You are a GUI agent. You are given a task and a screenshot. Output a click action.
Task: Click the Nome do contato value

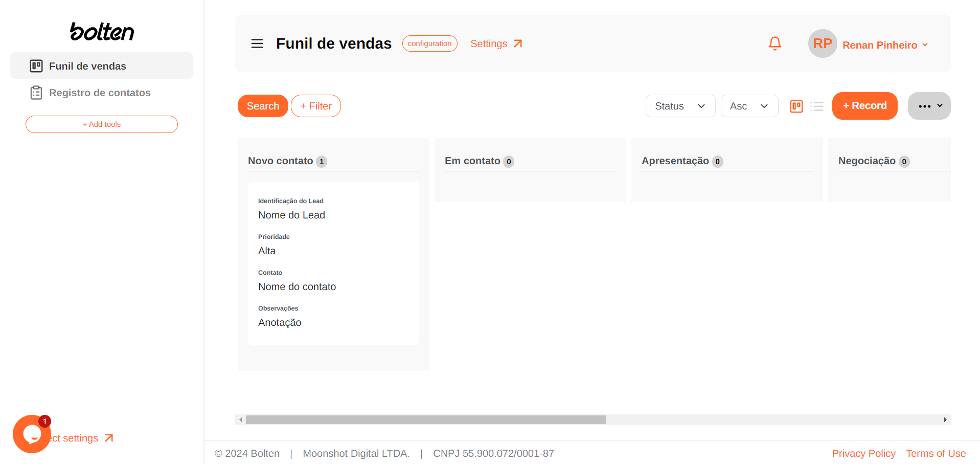coord(297,286)
